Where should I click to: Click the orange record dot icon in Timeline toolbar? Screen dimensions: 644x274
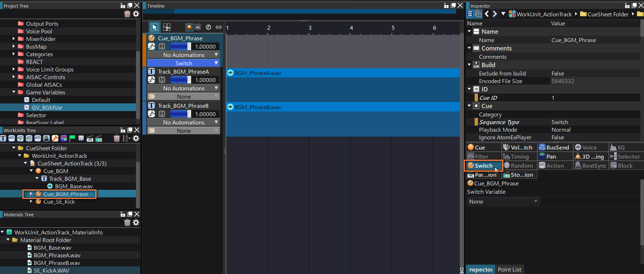(x=189, y=27)
